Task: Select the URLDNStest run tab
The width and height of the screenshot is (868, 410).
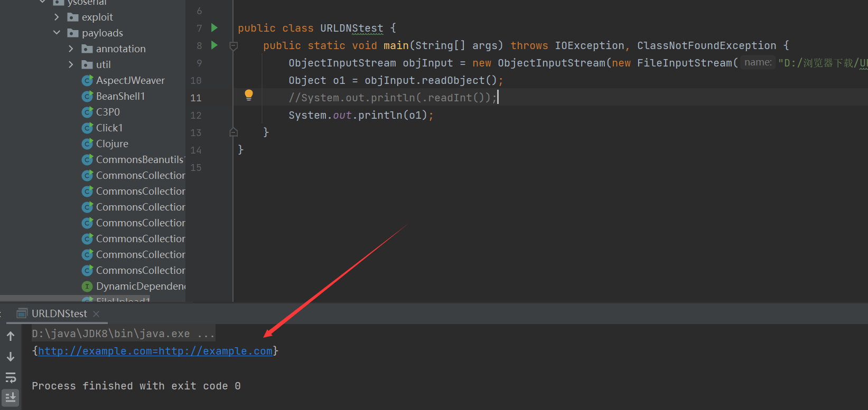Action: pyautogui.click(x=59, y=313)
